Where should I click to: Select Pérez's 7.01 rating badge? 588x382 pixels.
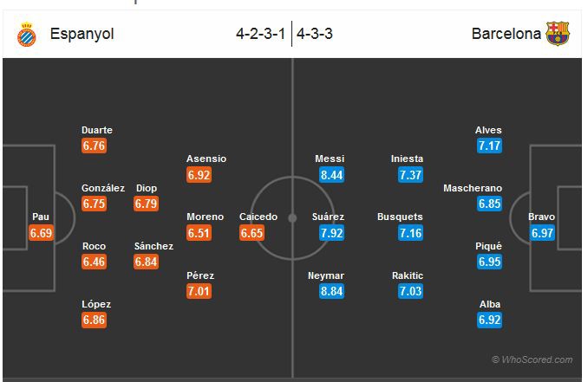tap(199, 291)
